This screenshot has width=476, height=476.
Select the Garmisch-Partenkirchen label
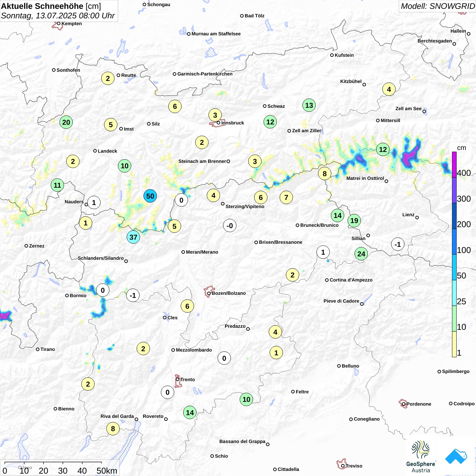tap(205, 74)
